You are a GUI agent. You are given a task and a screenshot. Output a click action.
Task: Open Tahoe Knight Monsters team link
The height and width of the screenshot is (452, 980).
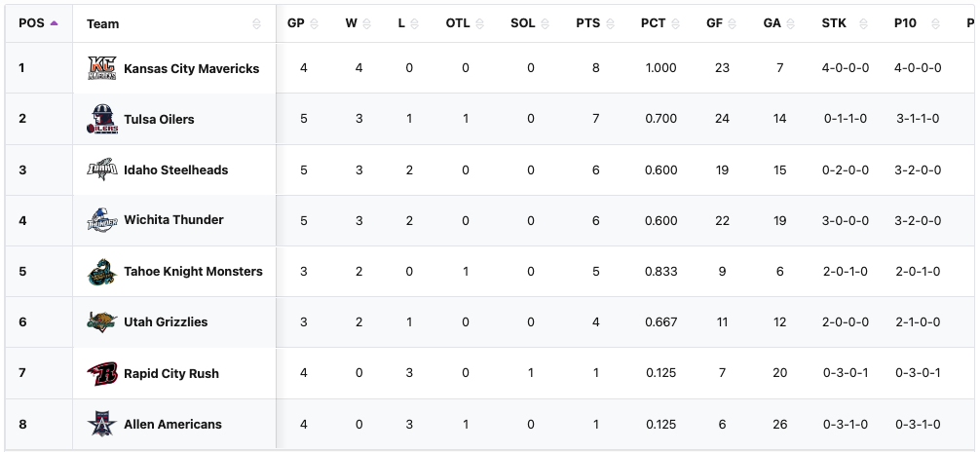click(193, 272)
